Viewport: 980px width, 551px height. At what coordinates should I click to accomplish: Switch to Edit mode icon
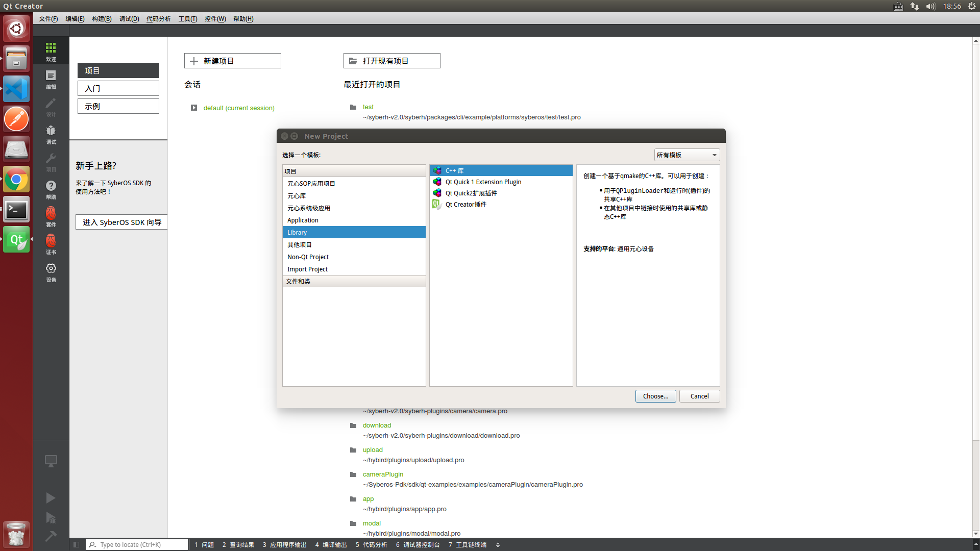[51, 79]
